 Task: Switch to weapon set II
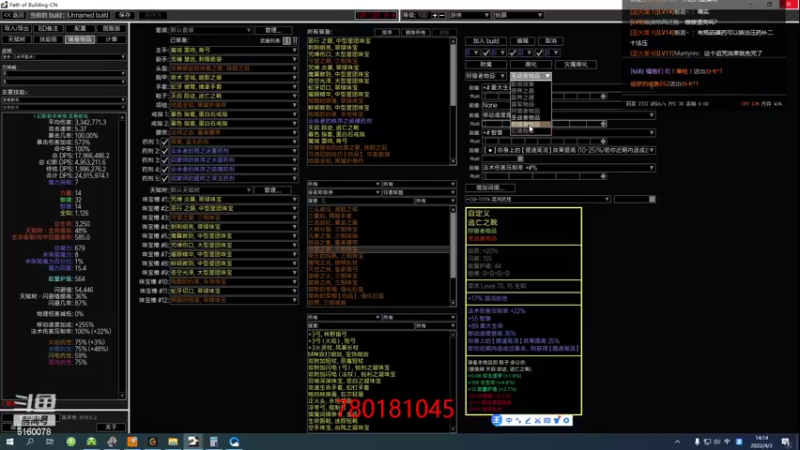[295, 40]
